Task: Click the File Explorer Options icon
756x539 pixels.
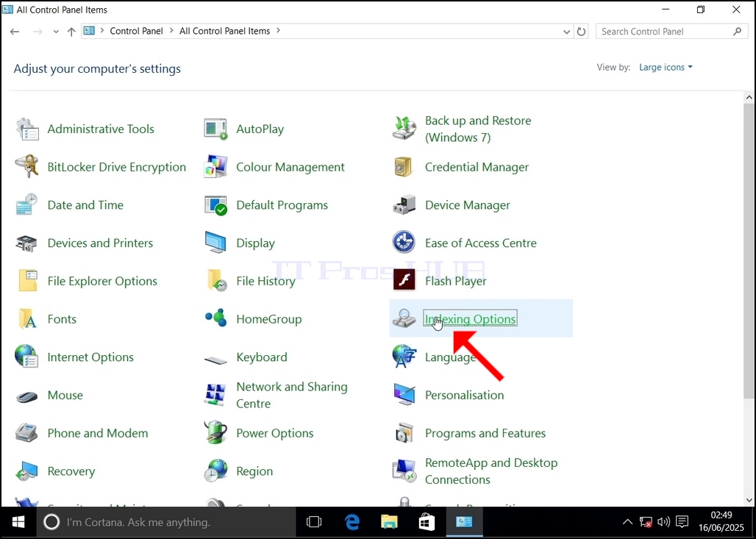Action: tap(28, 281)
